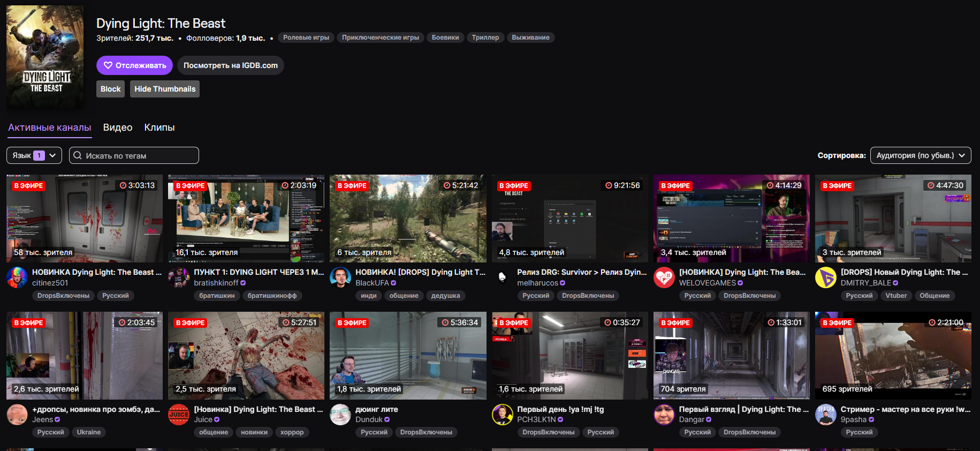
Task: Open 9pasha channel avatar
Action: pyautogui.click(x=826, y=415)
